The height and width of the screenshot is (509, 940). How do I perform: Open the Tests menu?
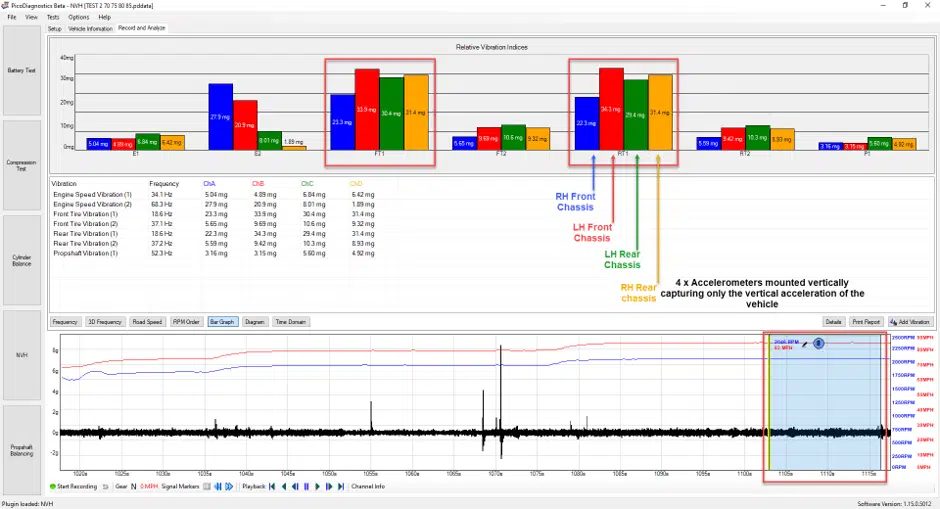(53, 17)
